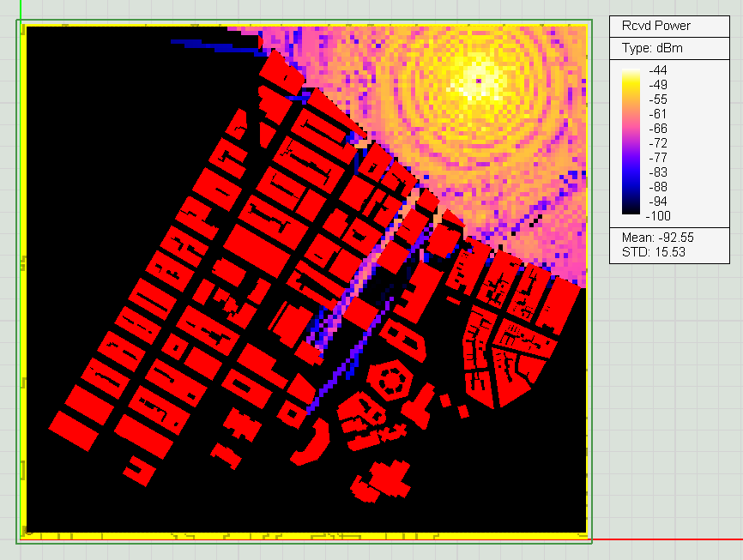Viewport: 743px width, 560px height.
Task: Click the blue signal streak at map top
Action: (x=202, y=41)
